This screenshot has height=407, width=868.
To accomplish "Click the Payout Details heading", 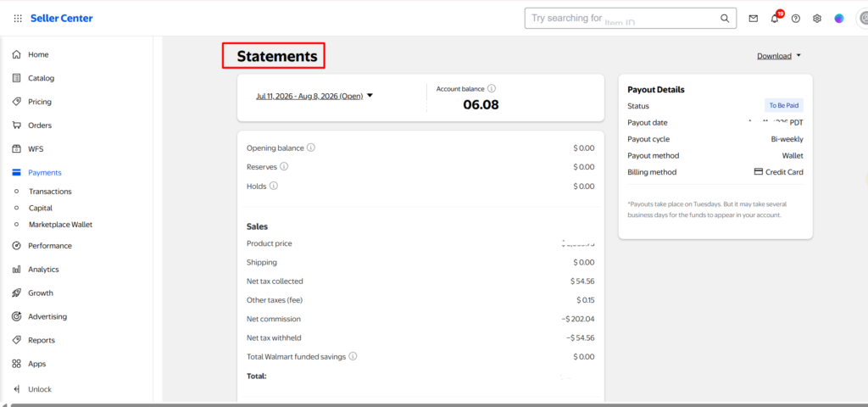I will coord(656,89).
